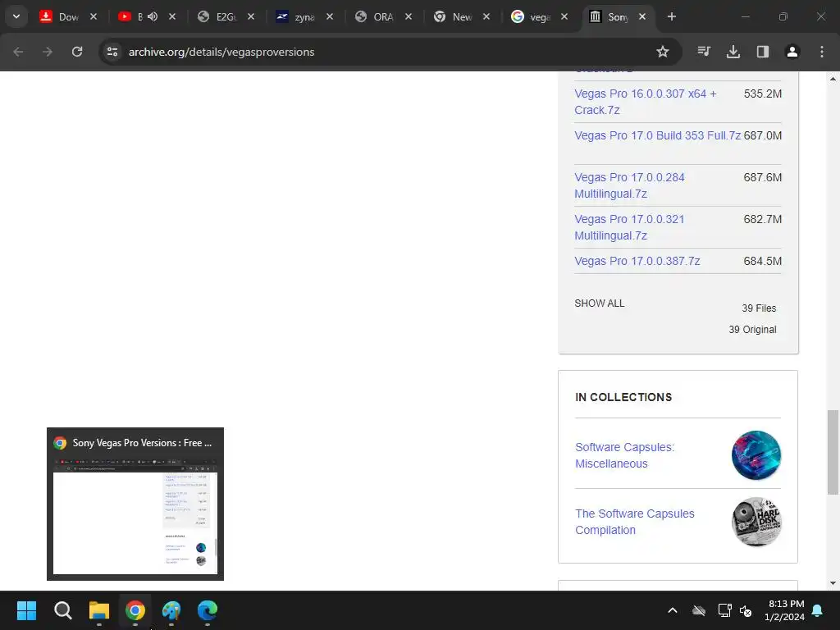Download Vegas Pro 17.0 Build 353 Full.7z
The height and width of the screenshot is (630, 840).
pyautogui.click(x=657, y=135)
